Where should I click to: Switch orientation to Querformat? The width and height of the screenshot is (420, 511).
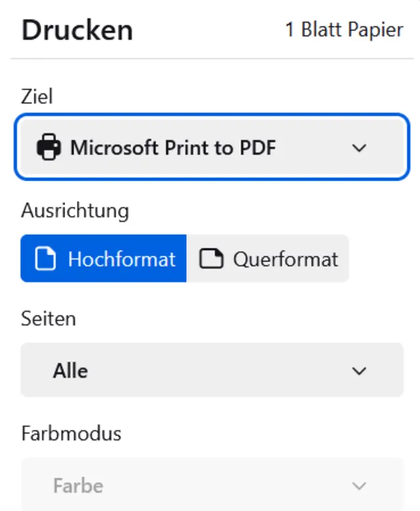[x=268, y=259]
